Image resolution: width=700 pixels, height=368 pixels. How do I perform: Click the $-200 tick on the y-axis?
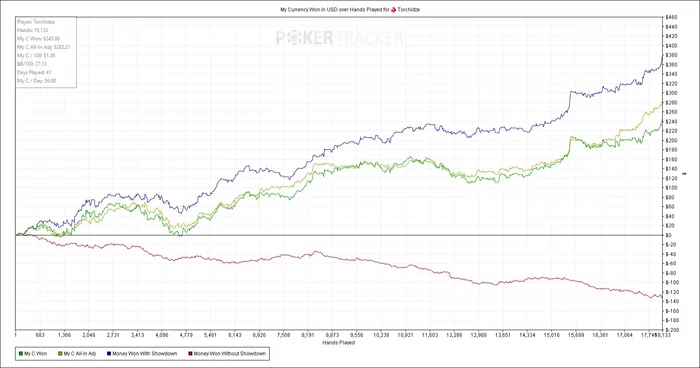[672, 330]
